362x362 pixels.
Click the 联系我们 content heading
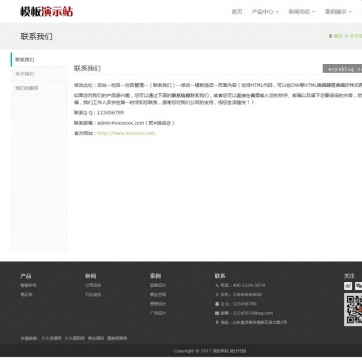coord(87,68)
